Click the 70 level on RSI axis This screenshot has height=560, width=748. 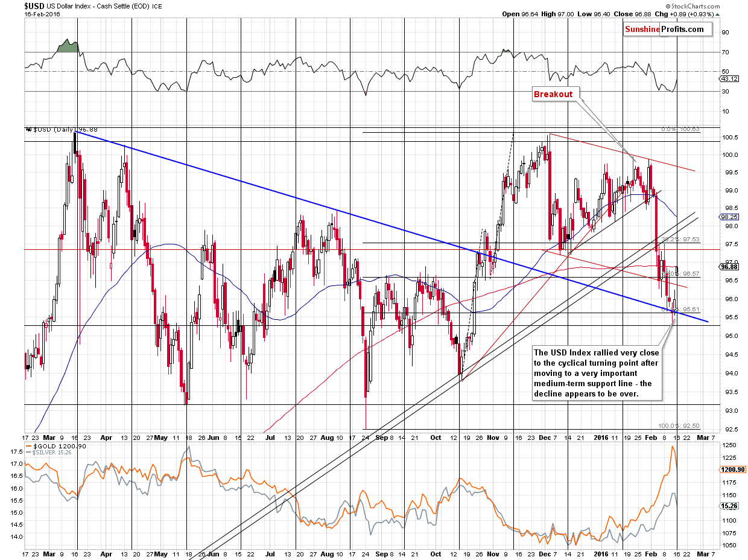[724, 52]
